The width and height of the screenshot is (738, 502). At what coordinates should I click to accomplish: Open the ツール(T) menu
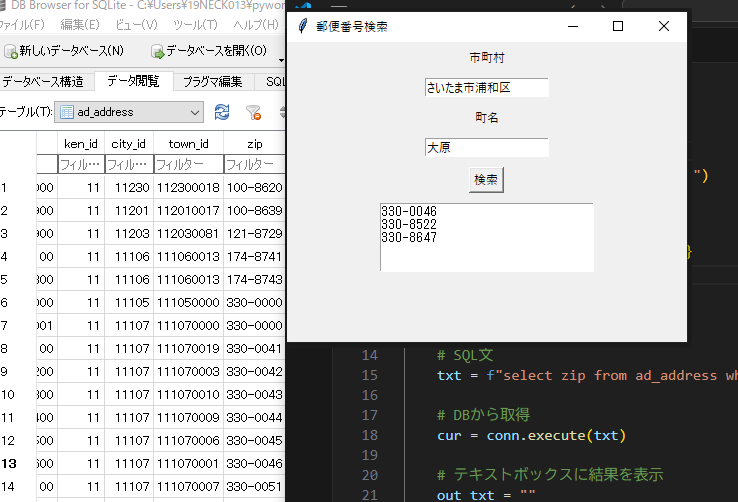pyautogui.click(x=195, y=23)
